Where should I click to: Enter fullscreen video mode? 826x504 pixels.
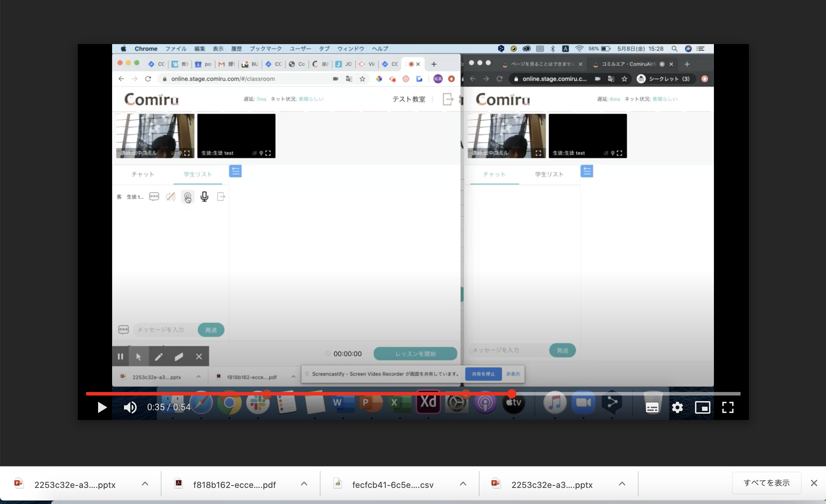(728, 407)
